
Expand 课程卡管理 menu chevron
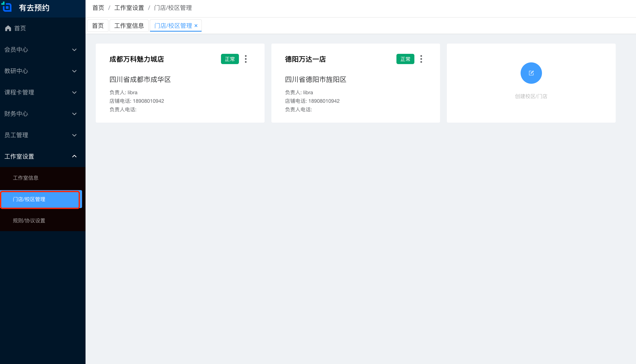pyautogui.click(x=74, y=92)
